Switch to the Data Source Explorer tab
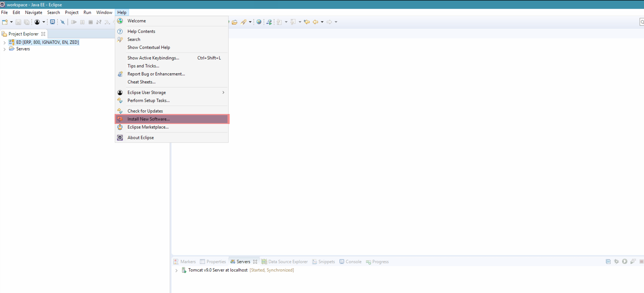644x293 pixels. click(285, 262)
